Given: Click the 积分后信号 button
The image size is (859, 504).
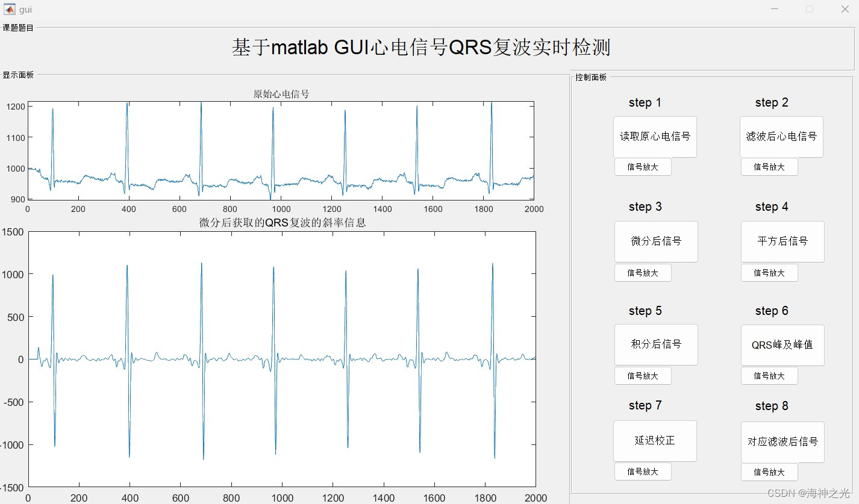Looking at the screenshot, I should (x=656, y=344).
